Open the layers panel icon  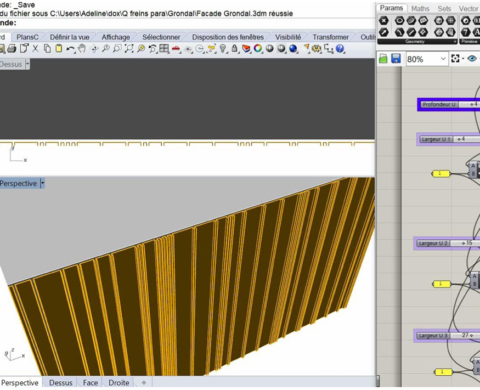(246, 49)
